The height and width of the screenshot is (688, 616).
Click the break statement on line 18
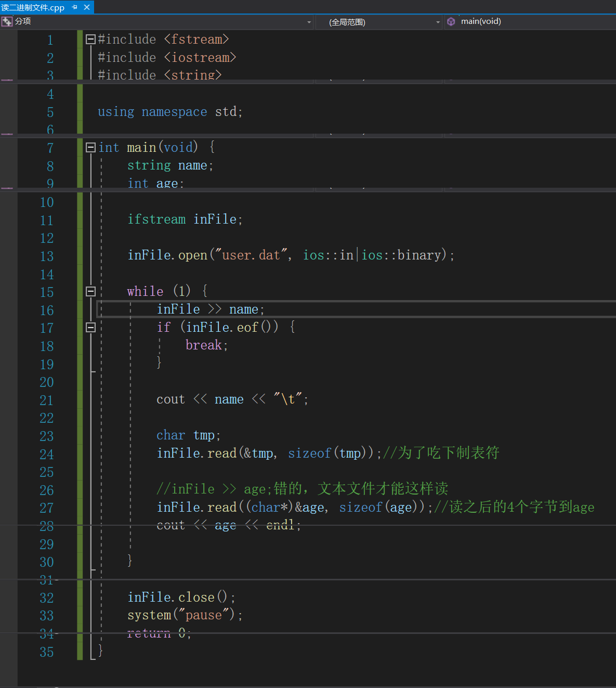point(204,345)
